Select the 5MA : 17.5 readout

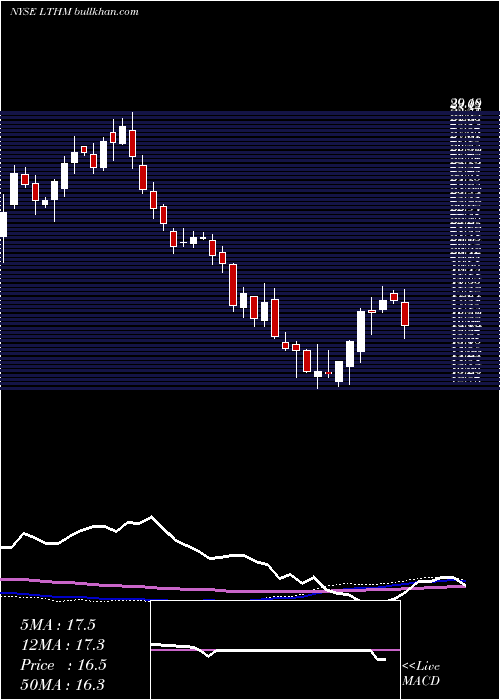pos(58,625)
